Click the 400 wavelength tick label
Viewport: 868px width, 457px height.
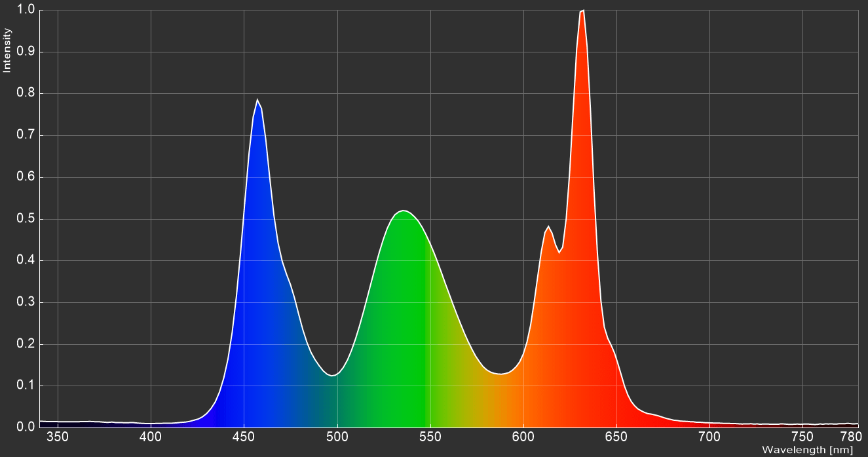151,437
